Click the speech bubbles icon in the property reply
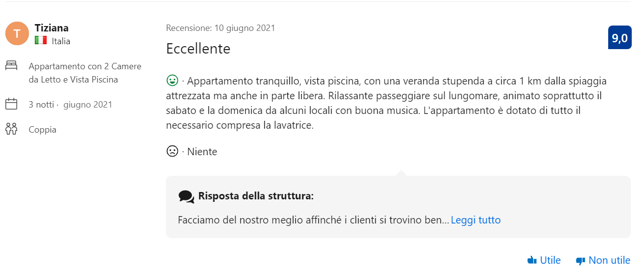This screenshot has width=644, height=277. click(x=186, y=197)
